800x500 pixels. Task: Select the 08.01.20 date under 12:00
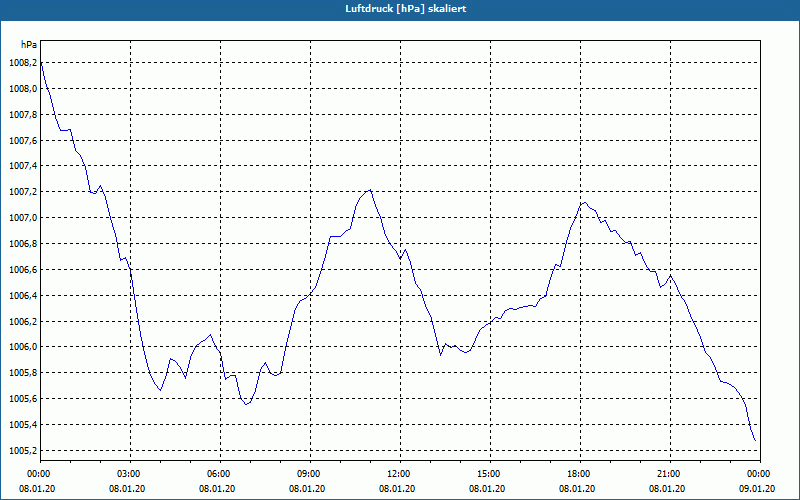click(397, 489)
